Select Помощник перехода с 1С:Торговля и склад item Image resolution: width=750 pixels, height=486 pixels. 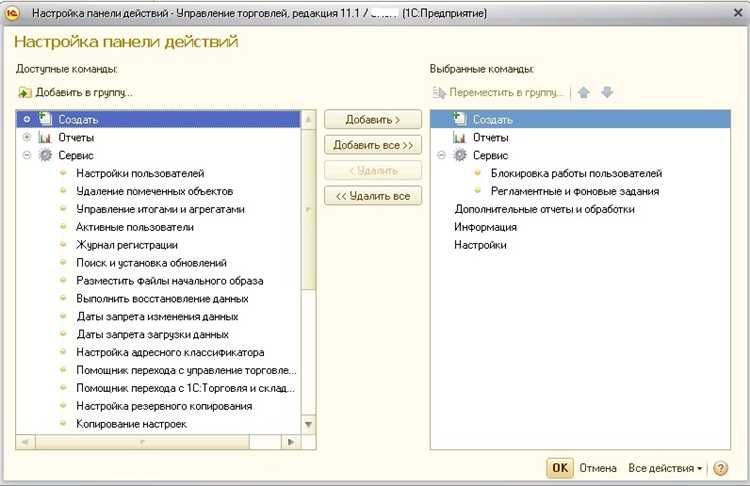[185, 388]
